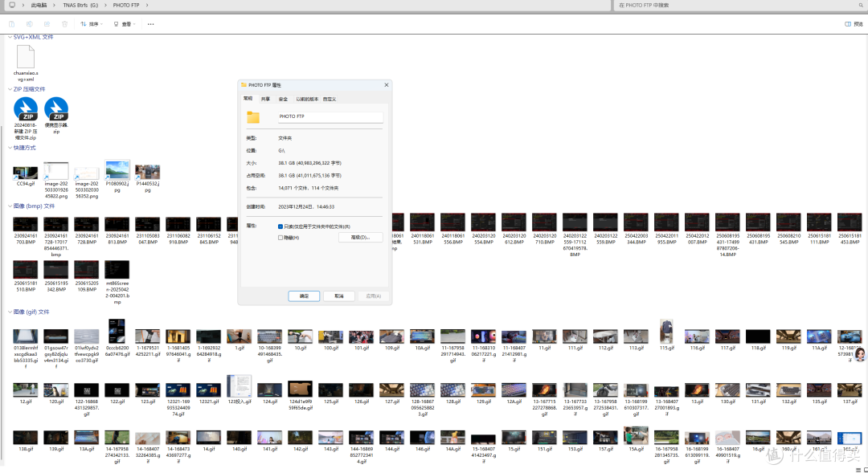Switch to the 共享 tab in properties
Screen dimensions: 868x473
click(x=266, y=99)
